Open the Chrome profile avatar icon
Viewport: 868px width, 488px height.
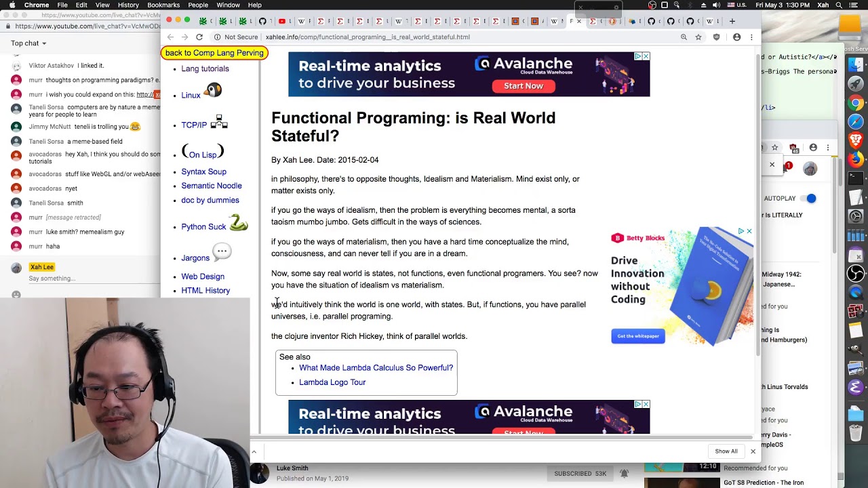[736, 37]
